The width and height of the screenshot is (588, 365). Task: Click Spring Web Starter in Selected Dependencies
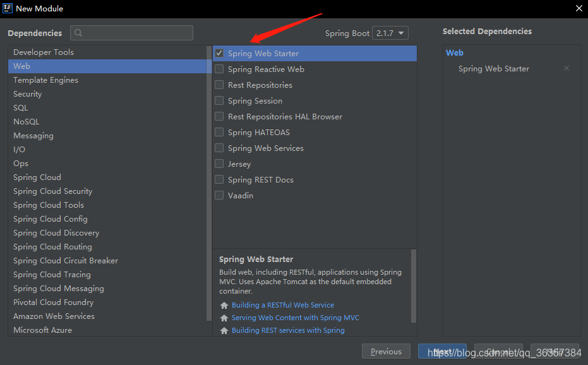[x=493, y=69]
